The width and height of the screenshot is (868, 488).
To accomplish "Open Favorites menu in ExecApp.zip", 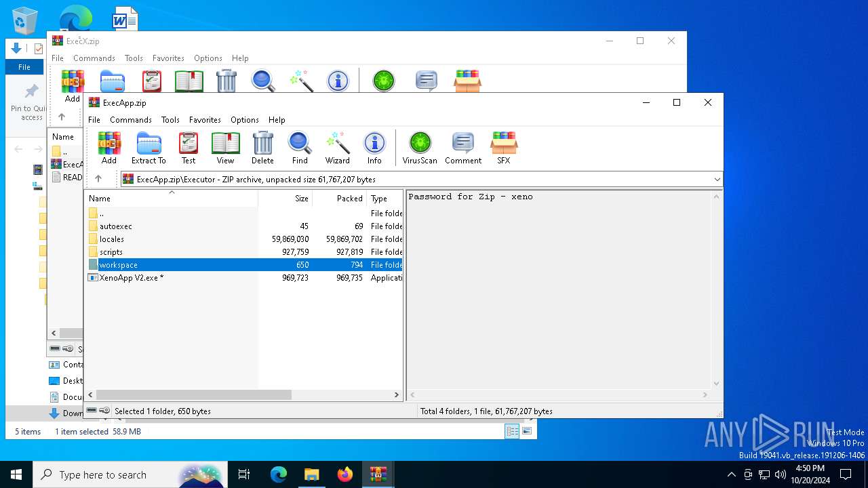I will (205, 119).
